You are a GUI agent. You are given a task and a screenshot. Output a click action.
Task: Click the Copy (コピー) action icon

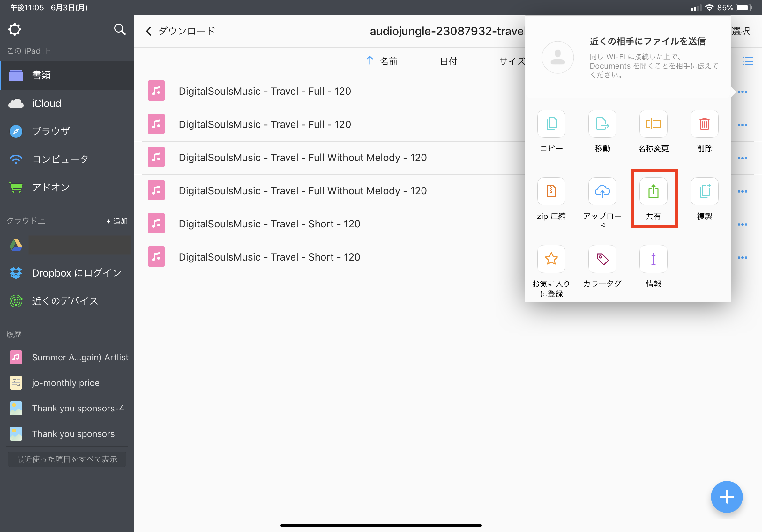(x=551, y=124)
